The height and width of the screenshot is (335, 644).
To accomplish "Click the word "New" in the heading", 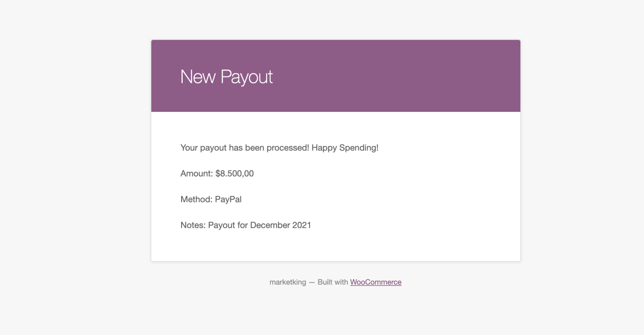I will click(198, 77).
